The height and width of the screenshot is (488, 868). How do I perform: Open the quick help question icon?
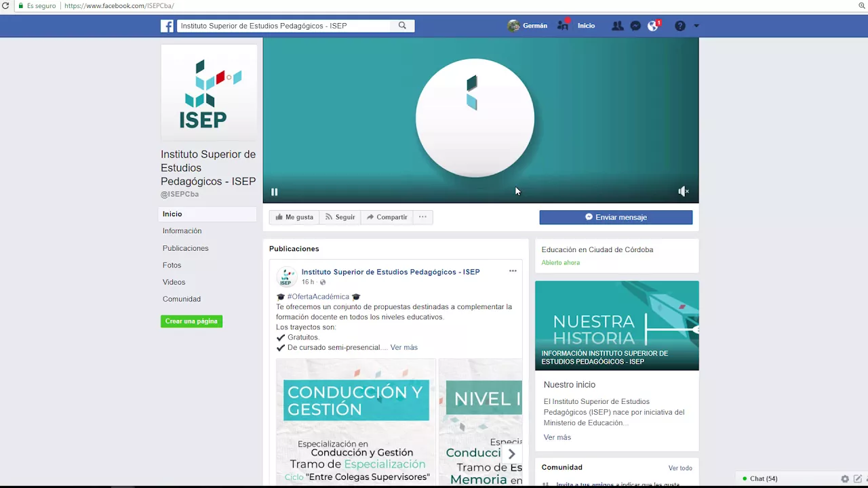680,26
